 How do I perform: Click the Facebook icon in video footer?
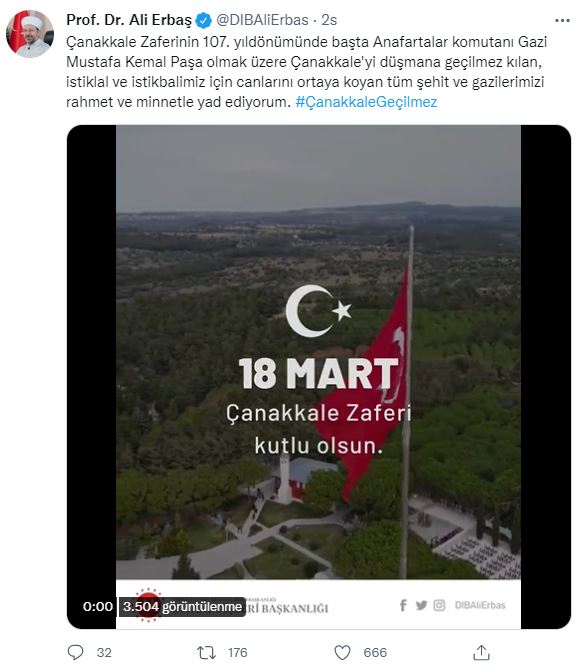[403, 605]
